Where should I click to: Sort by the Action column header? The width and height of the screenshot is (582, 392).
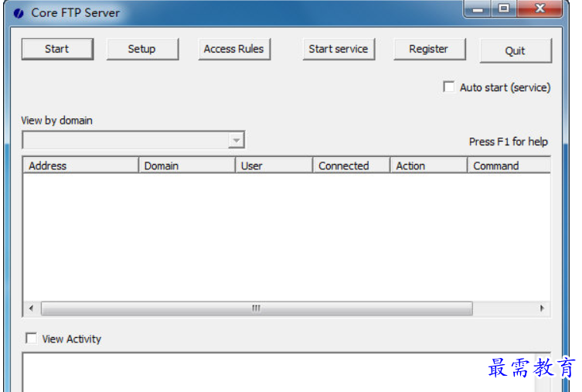pyautogui.click(x=429, y=165)
